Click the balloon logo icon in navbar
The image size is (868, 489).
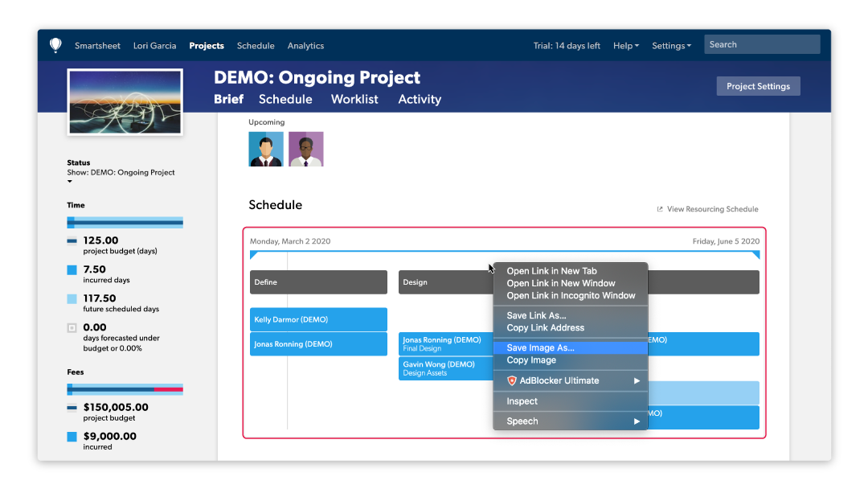tap(55, 45)
